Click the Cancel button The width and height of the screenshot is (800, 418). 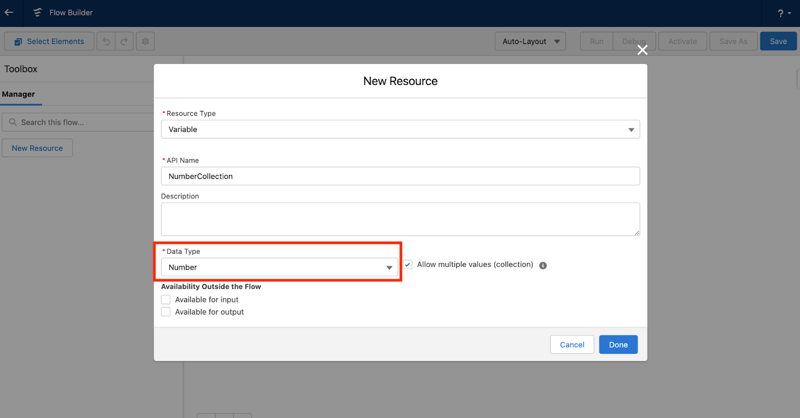pyautogui.click(x=571, y=345)
